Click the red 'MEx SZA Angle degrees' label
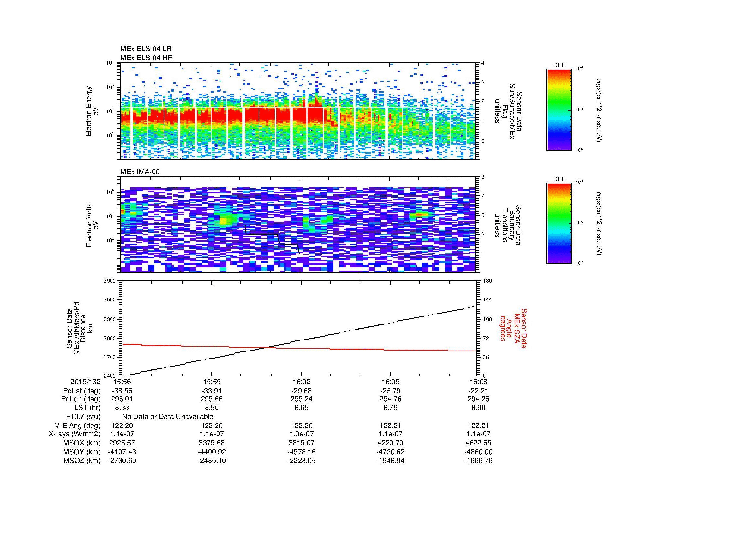The width and height of the screenshot is (756, 534). (513, 328)
